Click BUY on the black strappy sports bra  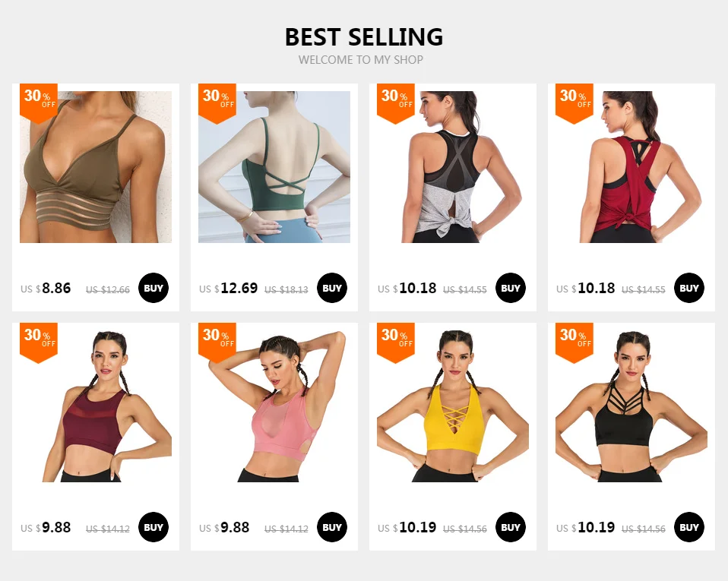689,527
